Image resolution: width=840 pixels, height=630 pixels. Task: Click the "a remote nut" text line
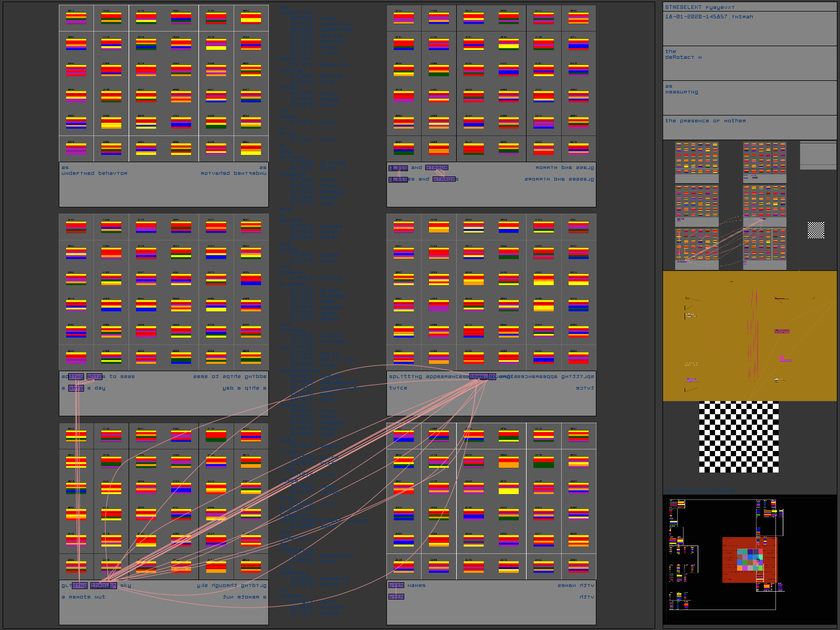83,597
